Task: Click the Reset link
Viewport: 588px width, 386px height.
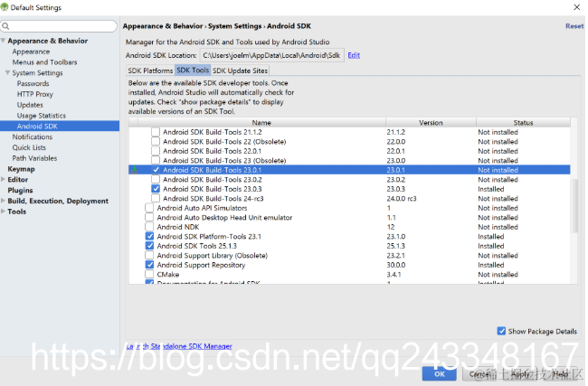Action: (x=574, y=26)
